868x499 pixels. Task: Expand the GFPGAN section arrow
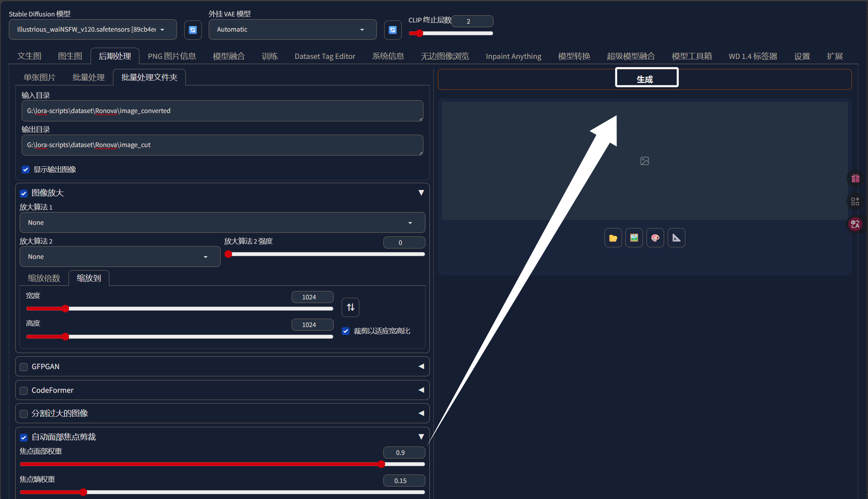pos(421,366)
